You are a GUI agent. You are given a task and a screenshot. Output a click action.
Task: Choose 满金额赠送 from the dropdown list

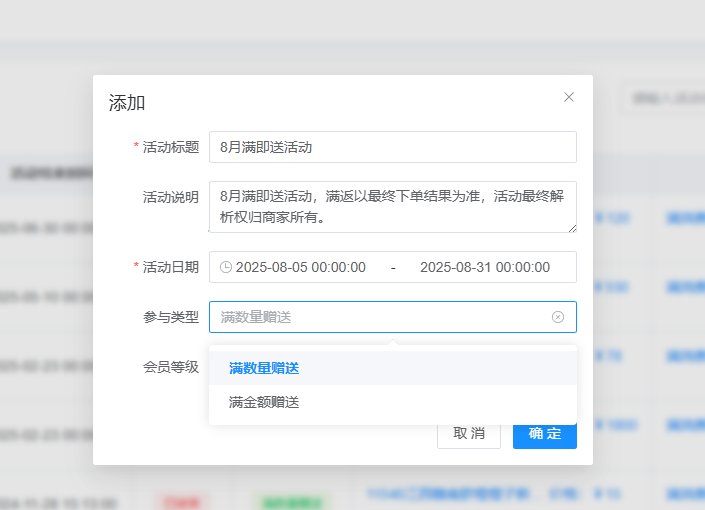click(x=264, y=402)
